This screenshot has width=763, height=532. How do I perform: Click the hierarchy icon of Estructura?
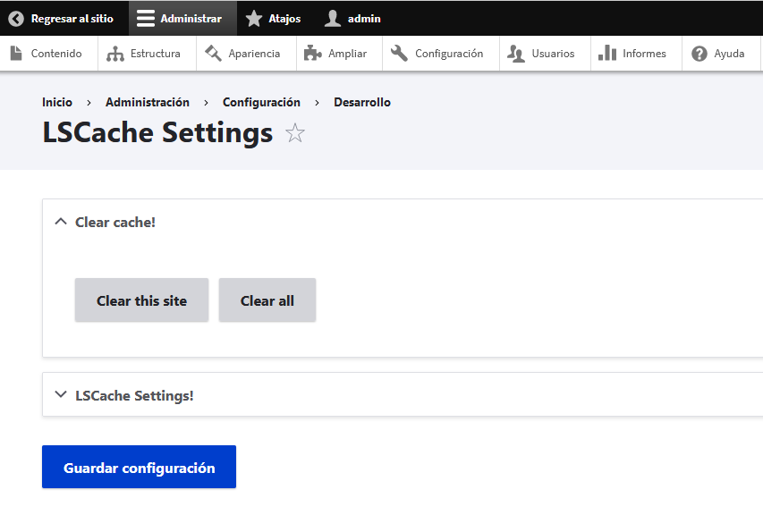click(x=115, y=54)
